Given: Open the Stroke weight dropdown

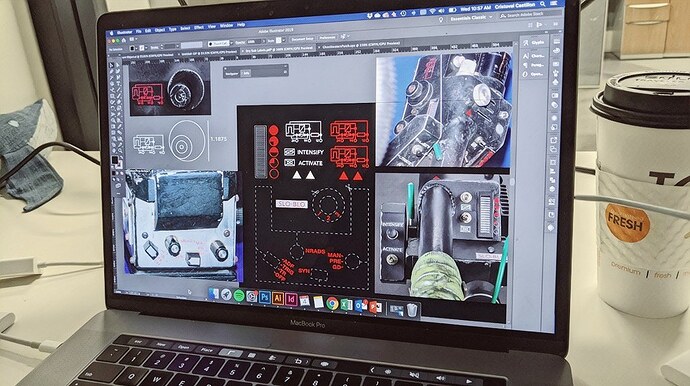Looking at the screenshot, I should 177,46.
